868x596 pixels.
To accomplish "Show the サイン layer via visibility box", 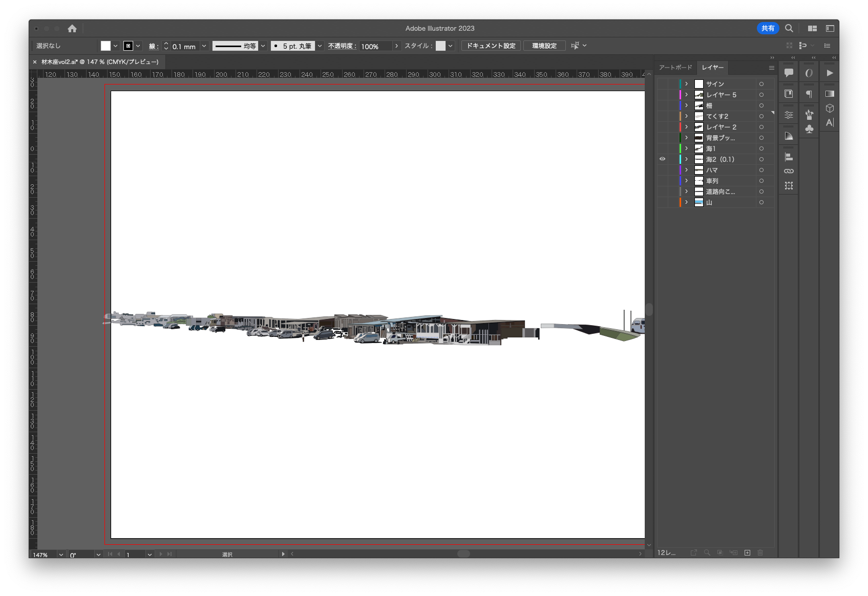I will 662,84.
